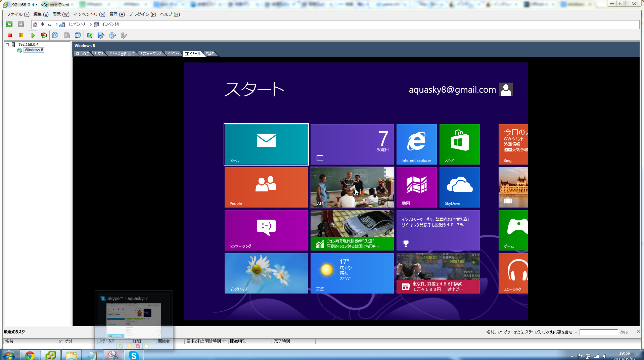
Task: Switch to the サマリ tab
Action: 98,54
